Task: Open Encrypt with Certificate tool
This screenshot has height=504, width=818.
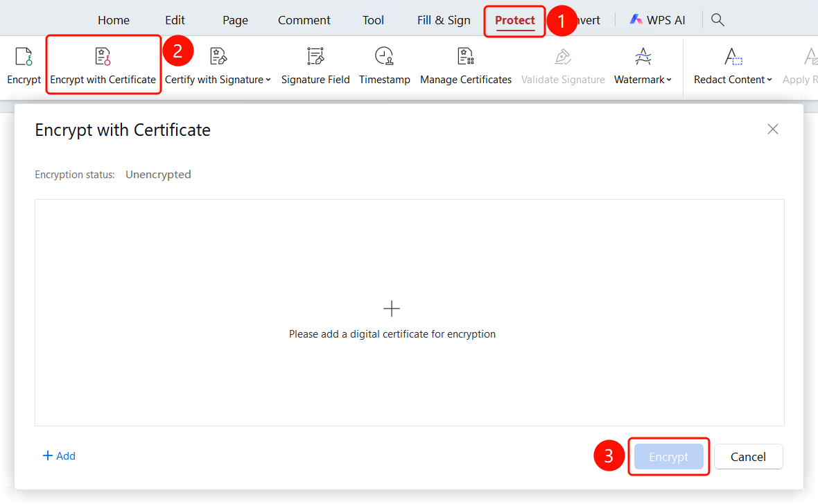Action: pyautogui.click(x=103, y=66)
